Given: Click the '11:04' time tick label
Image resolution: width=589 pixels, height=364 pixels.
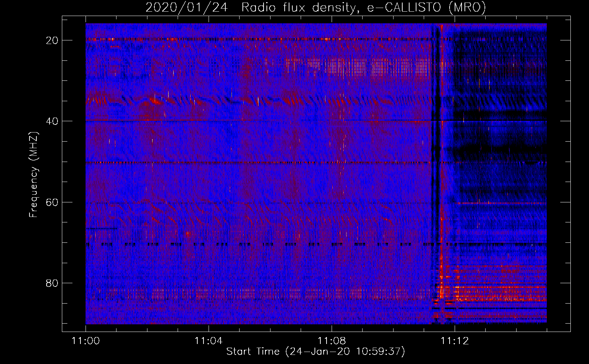Looking at the screenshot, I should pyautogui.click(x=209, y=341).
